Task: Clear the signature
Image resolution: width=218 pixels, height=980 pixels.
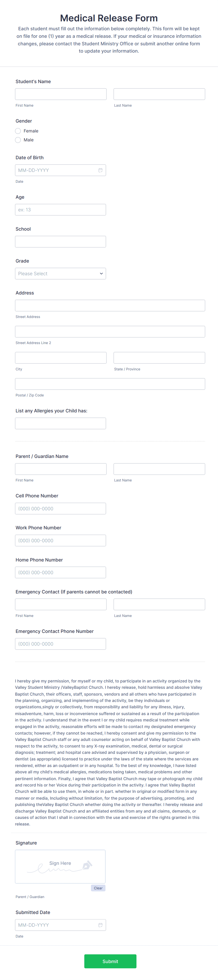Action: coord(98,888)
